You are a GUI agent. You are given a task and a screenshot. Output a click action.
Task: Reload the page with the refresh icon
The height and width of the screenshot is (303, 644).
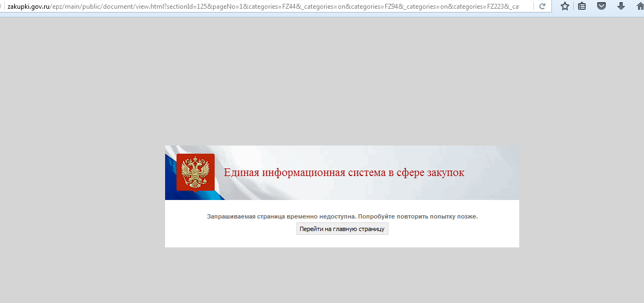(x=542, y=7)
